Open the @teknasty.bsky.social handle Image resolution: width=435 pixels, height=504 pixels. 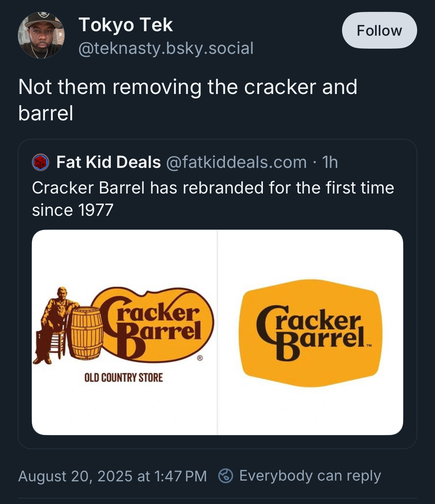click(x=166, y=48)
